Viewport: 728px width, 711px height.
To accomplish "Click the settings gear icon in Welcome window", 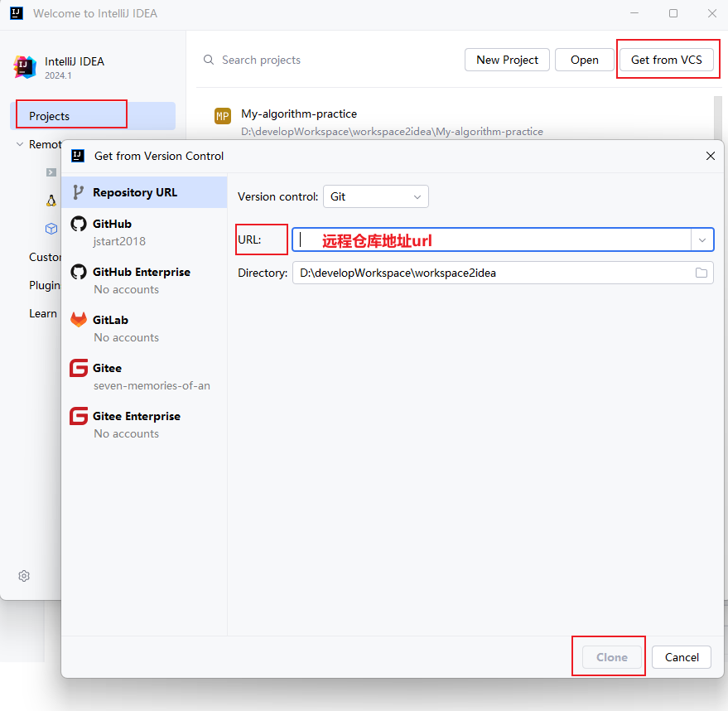I will pyautogui.click(x=24, y=576).
